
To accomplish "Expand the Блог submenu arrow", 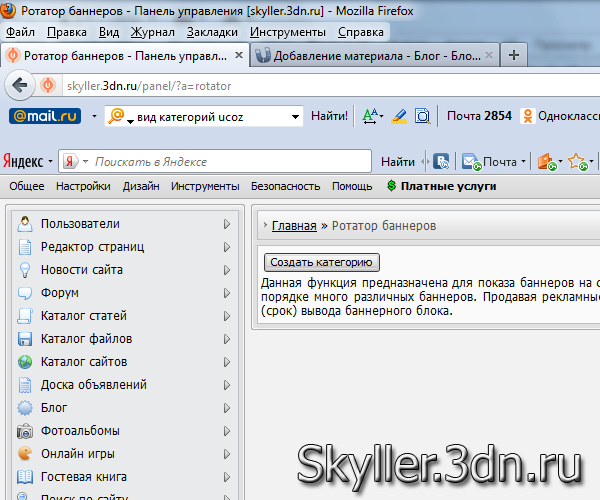I will pyautogui.click(x=227, y=408).
